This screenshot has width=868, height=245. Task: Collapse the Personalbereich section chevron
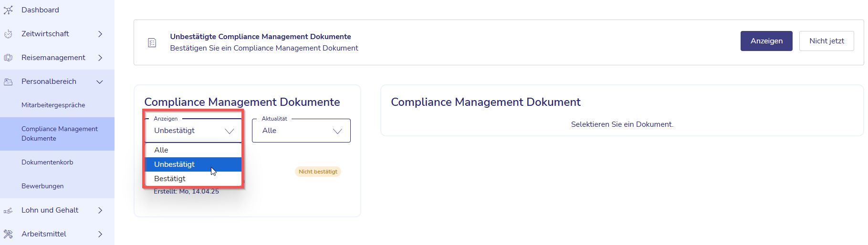pyautogui.click(x=100, y=82)
